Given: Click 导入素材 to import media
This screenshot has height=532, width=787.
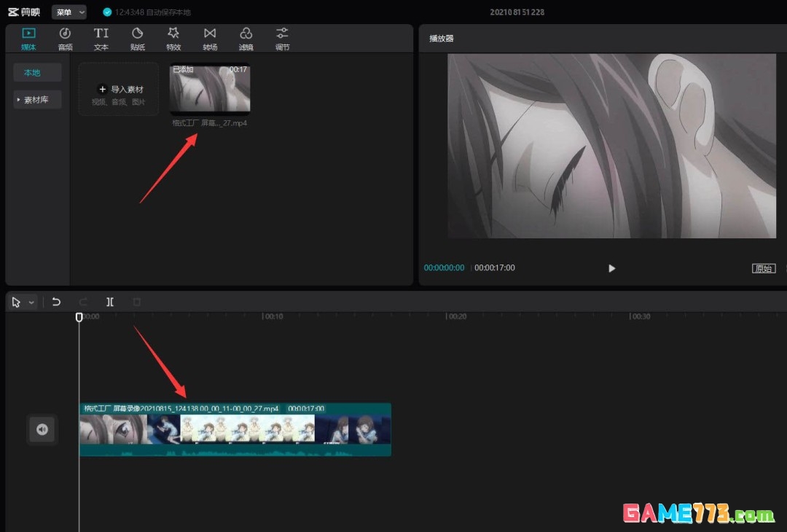Looking at the screenshot, I should pyautogui.click(x=119, y=90).
